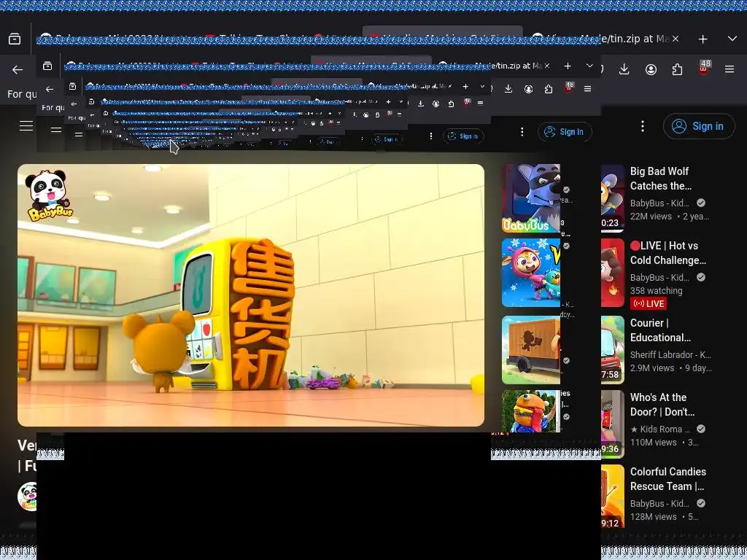Open Firefox View icon in outermost tab bar
The image size is (747, 560).
[15, 39]
